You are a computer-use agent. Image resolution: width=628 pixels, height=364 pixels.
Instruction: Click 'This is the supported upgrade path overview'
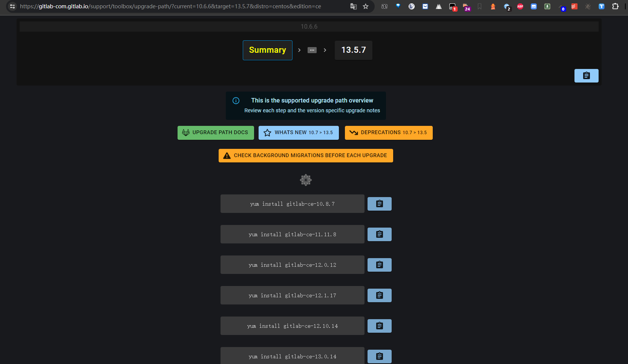tap(312, 101)
